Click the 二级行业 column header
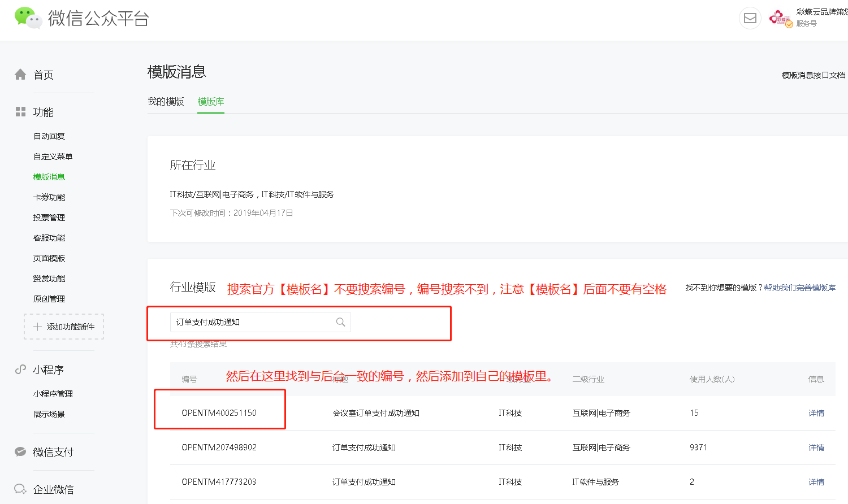 pyautogui.click(x=589, y=379)
